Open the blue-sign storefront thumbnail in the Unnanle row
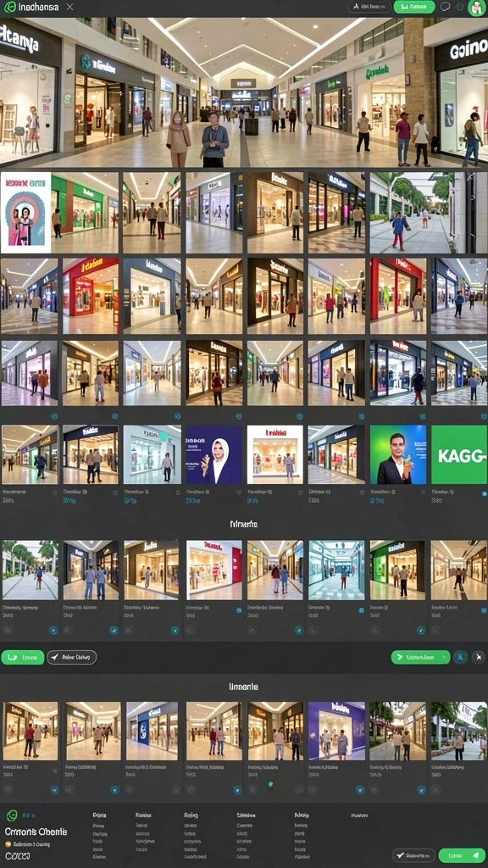Viewport: 488px width, 868px height. (152, 731)
